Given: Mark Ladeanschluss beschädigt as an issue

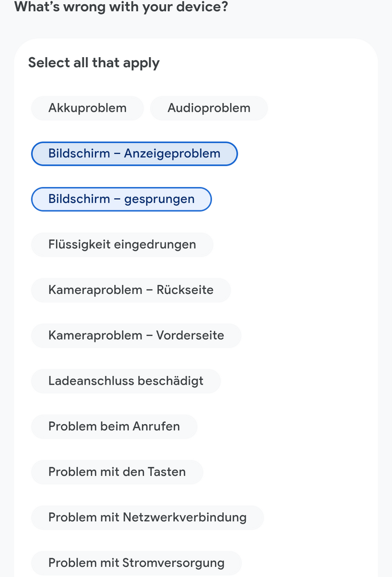Looking at the screenshot, I should click(x=126, y=381).
